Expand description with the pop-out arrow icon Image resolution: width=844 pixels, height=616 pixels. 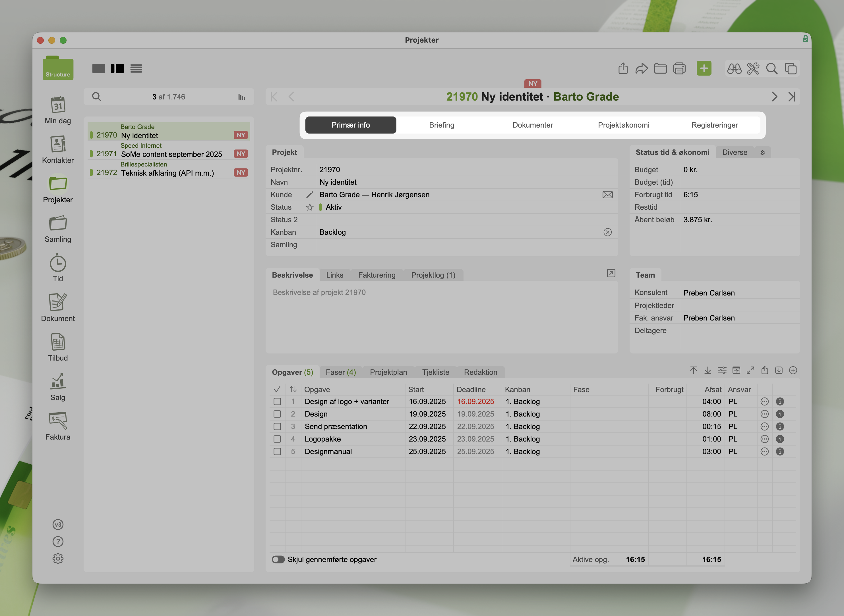coord(611,273)
